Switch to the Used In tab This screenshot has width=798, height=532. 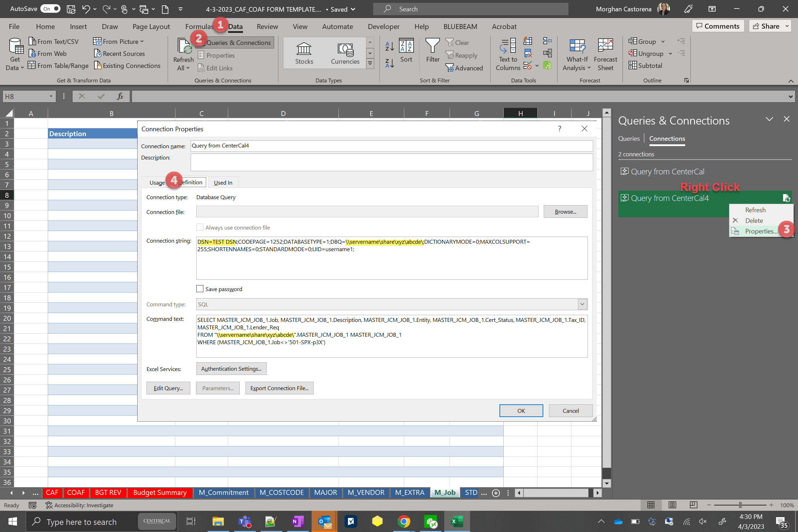click(223, 183)
